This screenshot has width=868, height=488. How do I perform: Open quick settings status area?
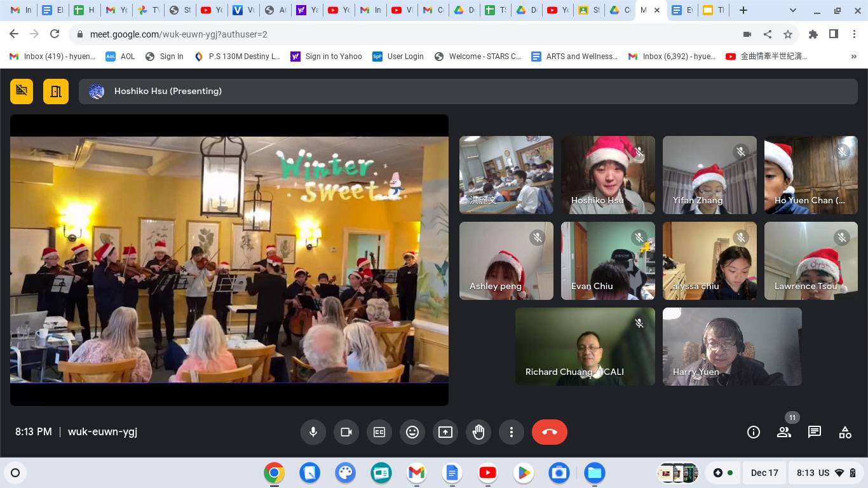[x=825, y=473]
